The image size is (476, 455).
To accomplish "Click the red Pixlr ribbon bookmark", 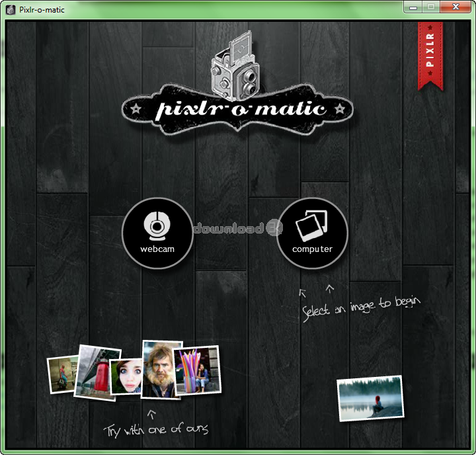I will (x=430, y=56).
